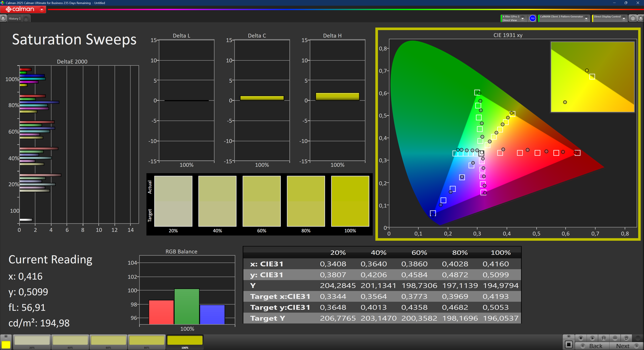Click the 20% Actual/Target comparison patch
The image size is (644, 350).
click(x=173, y=201)
